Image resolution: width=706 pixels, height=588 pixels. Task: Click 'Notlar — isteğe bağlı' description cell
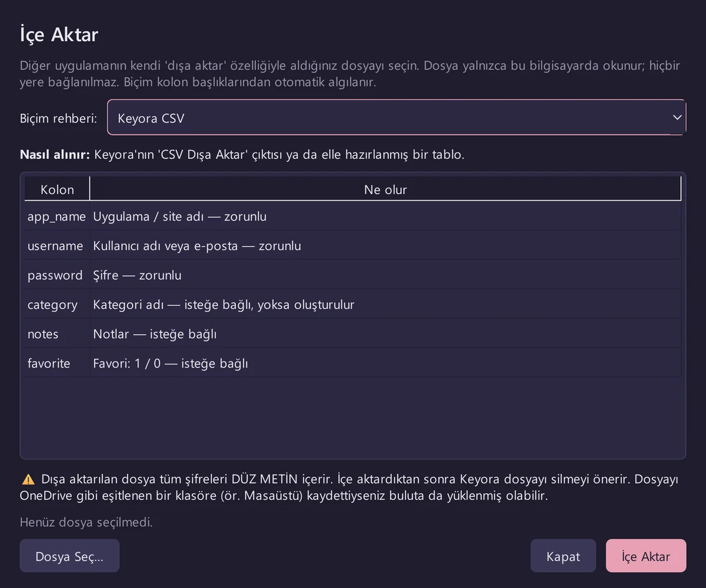point(385,334)
